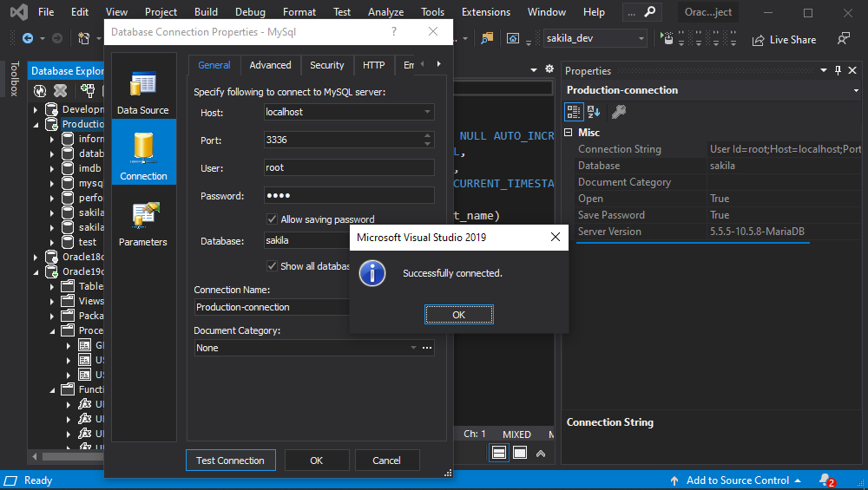
Task: Expand the Development connection node
Action: [36, 109]
